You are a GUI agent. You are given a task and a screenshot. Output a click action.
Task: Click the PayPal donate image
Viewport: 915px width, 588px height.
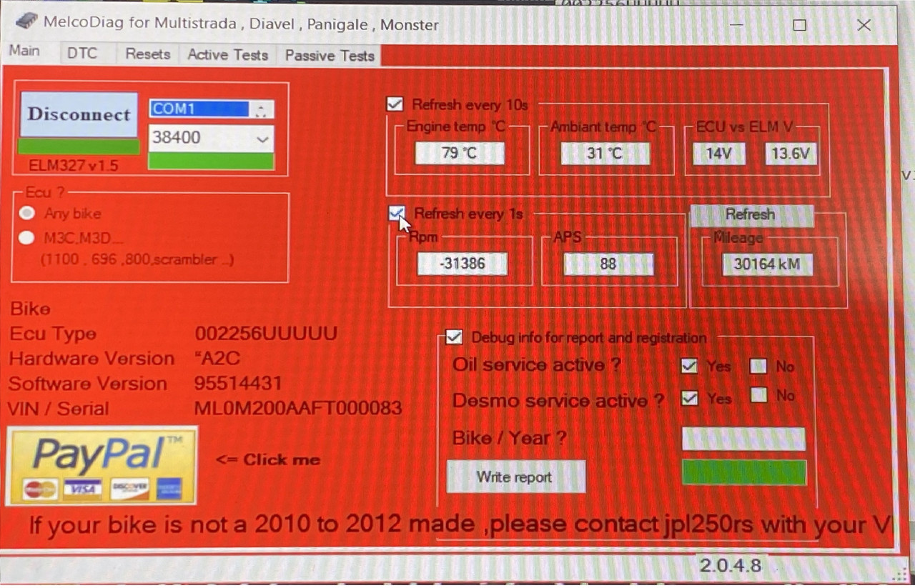(102, 466)
